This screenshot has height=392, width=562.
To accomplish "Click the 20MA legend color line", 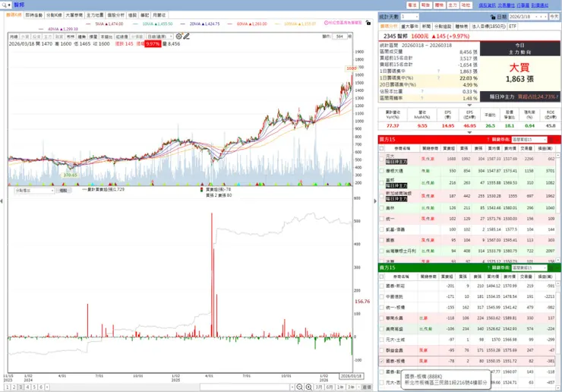I will coord(183,24).
